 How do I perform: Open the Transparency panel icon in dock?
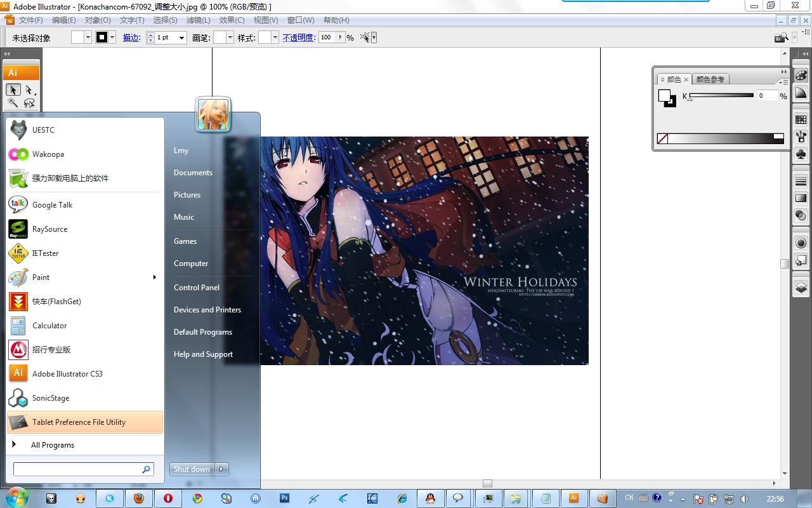coord(801,215)
